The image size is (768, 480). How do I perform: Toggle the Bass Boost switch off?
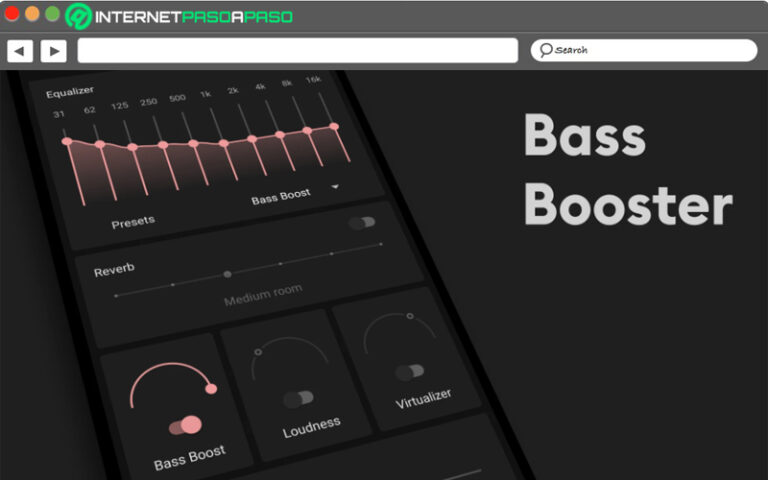(x=185, y=425)
